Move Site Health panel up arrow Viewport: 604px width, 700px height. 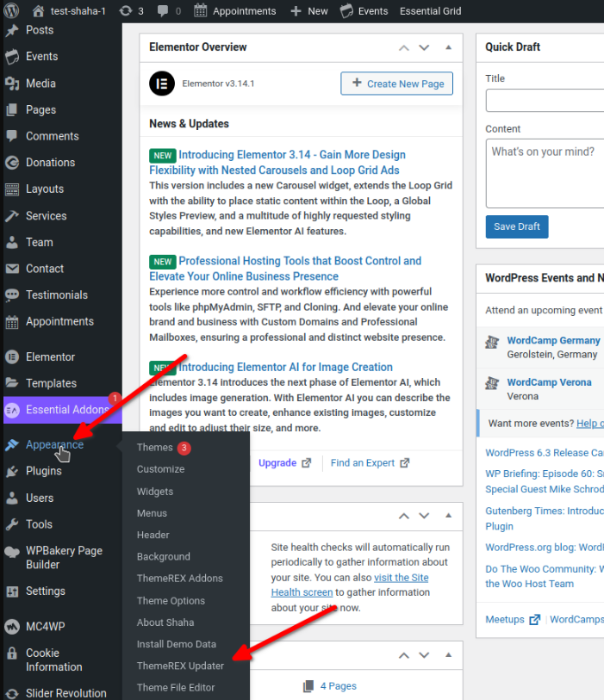[404, 516]
